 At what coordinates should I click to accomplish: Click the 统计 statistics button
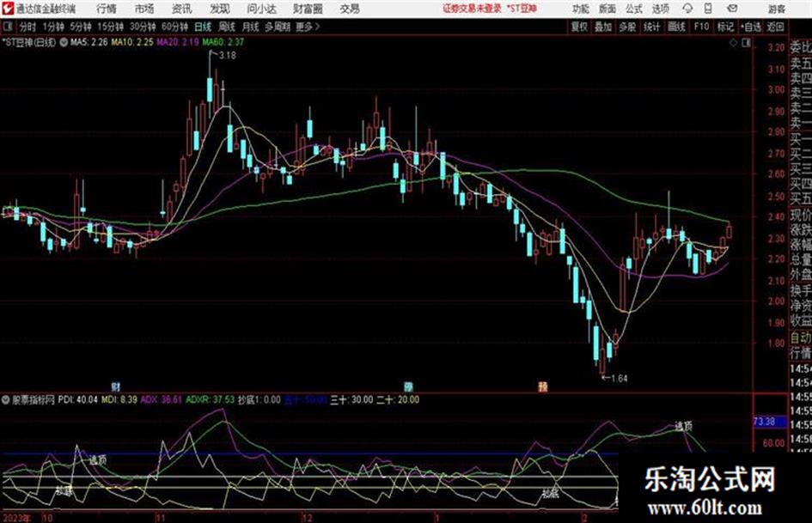click(652, 27)
